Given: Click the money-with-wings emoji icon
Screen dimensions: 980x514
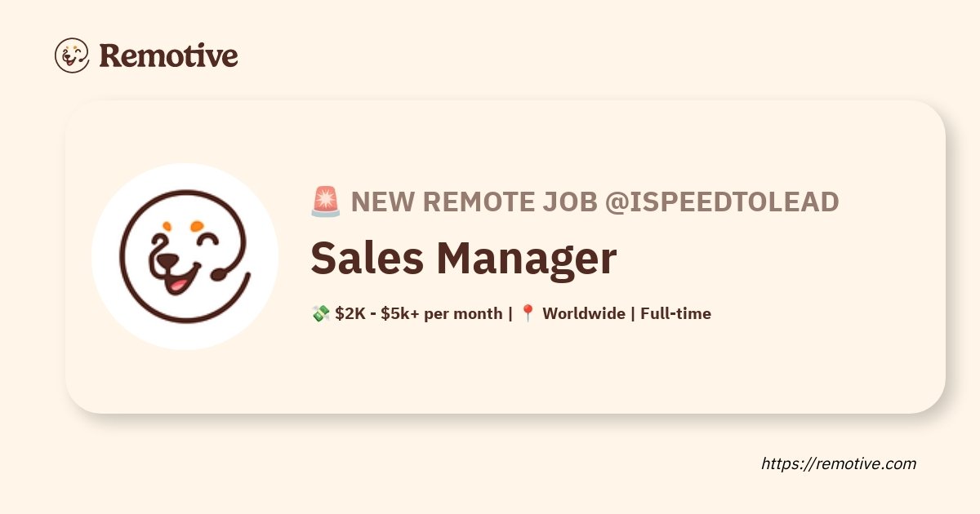Looking at the screenshot, I should tap(320, 313).
